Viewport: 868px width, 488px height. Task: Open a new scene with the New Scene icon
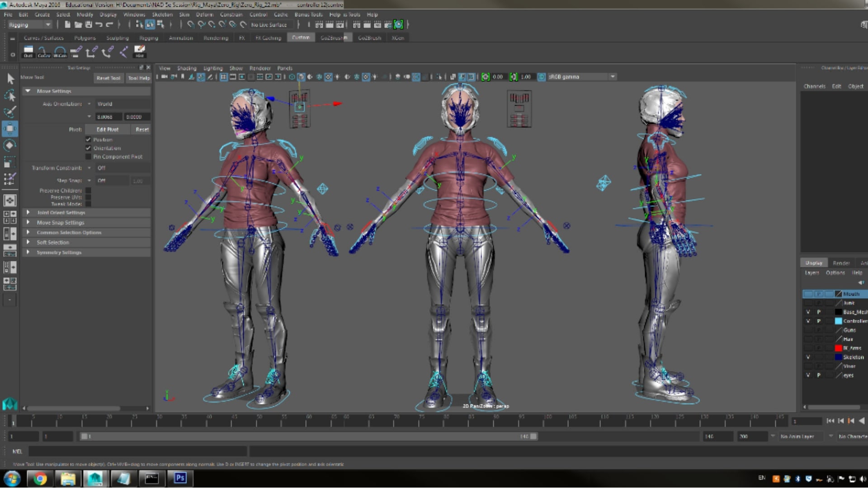(67, 25)
